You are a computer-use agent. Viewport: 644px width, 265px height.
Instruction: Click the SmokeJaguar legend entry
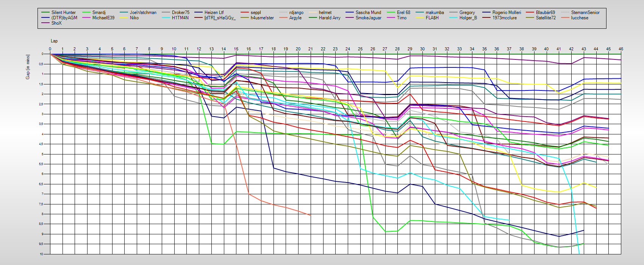368,18
